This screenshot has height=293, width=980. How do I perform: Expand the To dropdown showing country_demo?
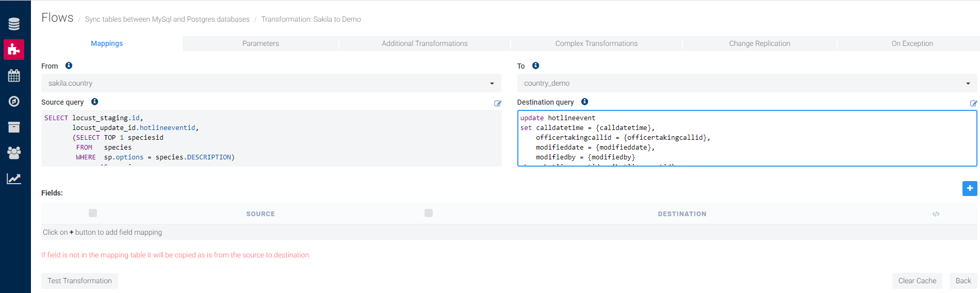point(746,83)
